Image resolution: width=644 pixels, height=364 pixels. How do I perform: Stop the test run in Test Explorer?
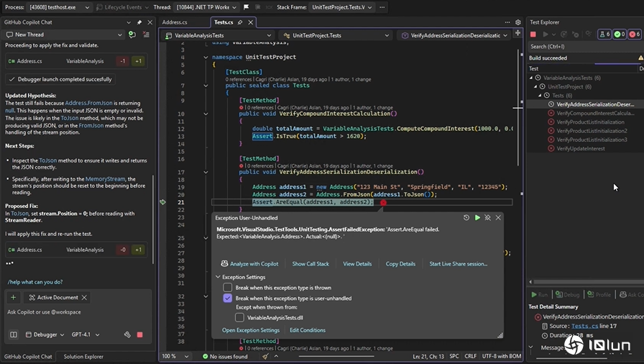[533, 34]
